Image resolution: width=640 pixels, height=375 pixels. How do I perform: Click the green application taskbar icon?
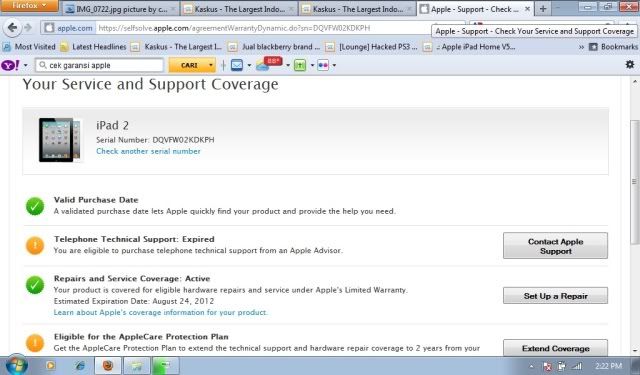coord(166,365)
